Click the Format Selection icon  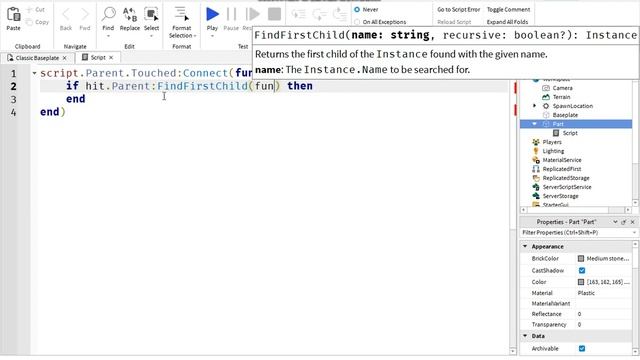[x=181, y=14]
